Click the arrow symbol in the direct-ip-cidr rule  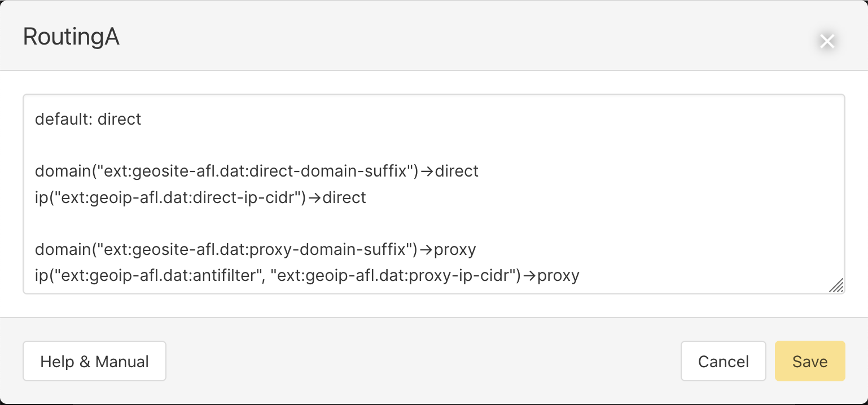coord(315,198)
